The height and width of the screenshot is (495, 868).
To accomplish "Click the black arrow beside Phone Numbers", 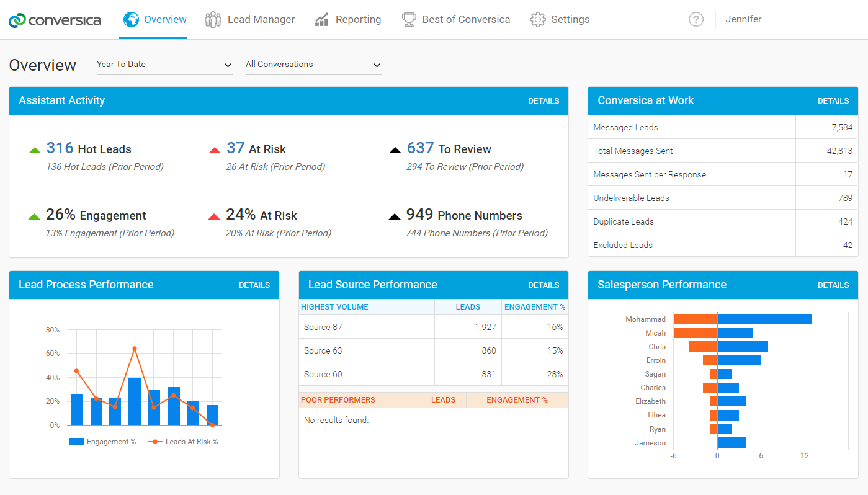I will tap(395, 216).
